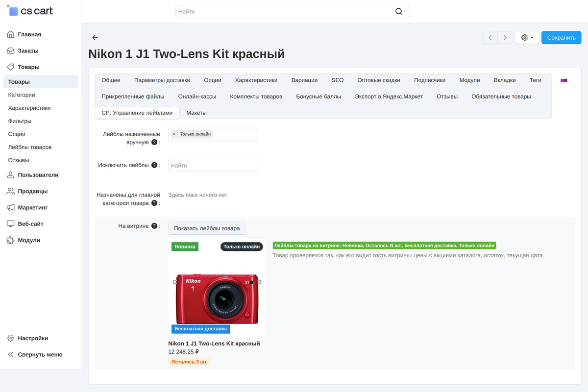This screenshot has height=392, width=588.
Task: Switch to the 'Макеты' tab
Action: (196, 113)
